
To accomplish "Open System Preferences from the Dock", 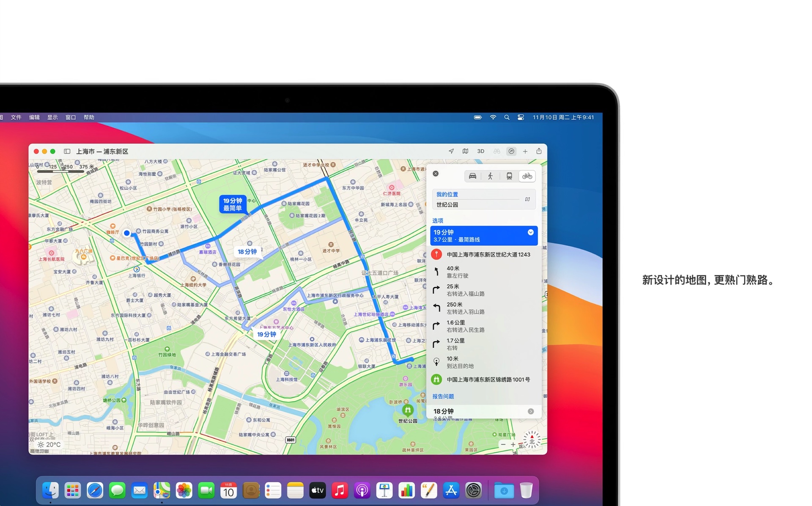I will pos(473,490).
